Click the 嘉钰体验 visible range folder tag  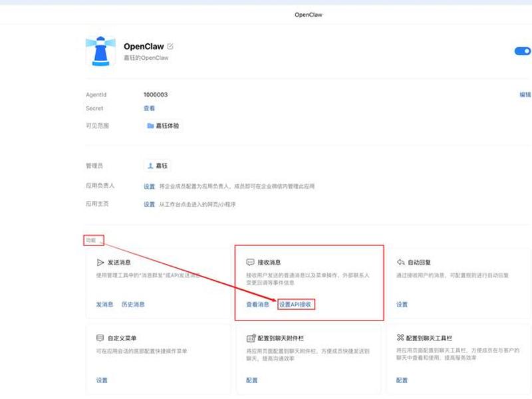[163, 126]
